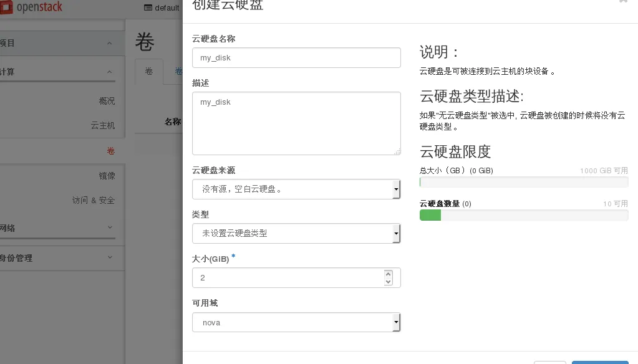Viewport: 638px width, 364px height.
Task: Open the 可用域 nova dropdown
Action: (x=296, y=323)
